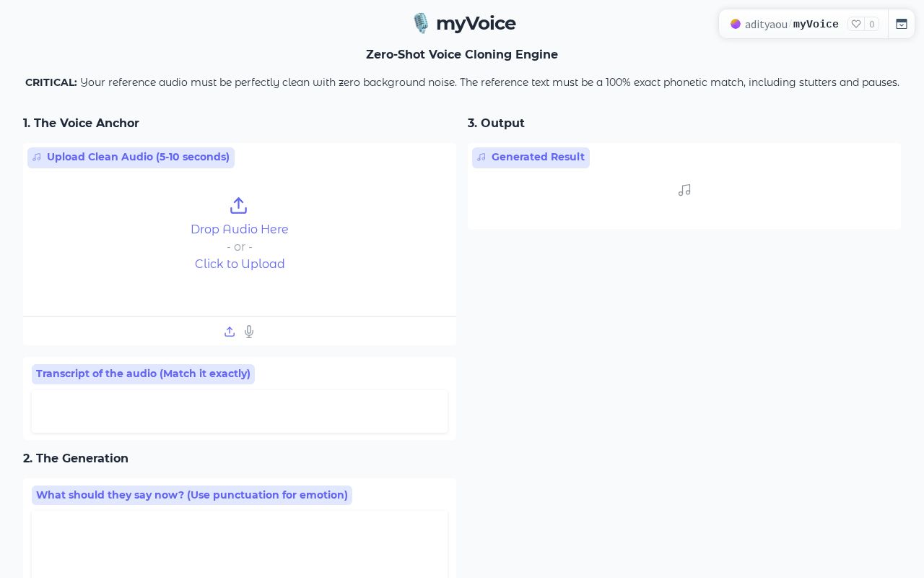Image resolution: width=924 pixels, height=578 pixels.
Task: Click the like count showing 0
Action: [872, 25]
